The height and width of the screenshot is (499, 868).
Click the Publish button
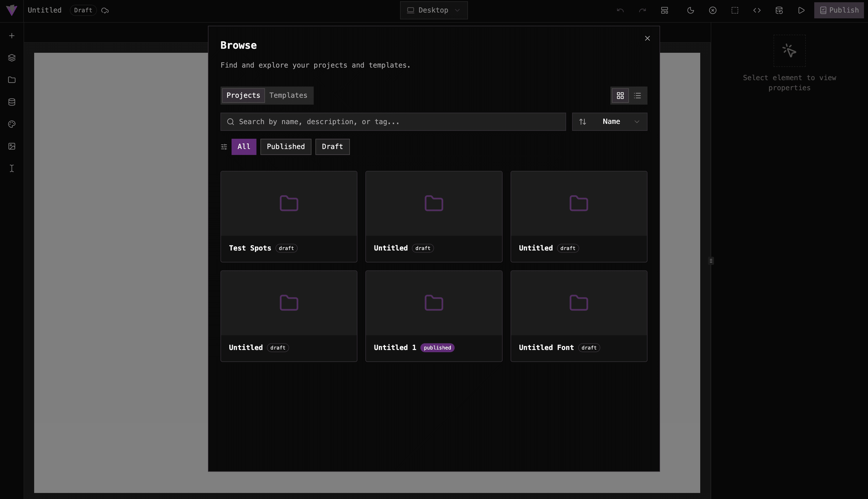tap(839, 10)
